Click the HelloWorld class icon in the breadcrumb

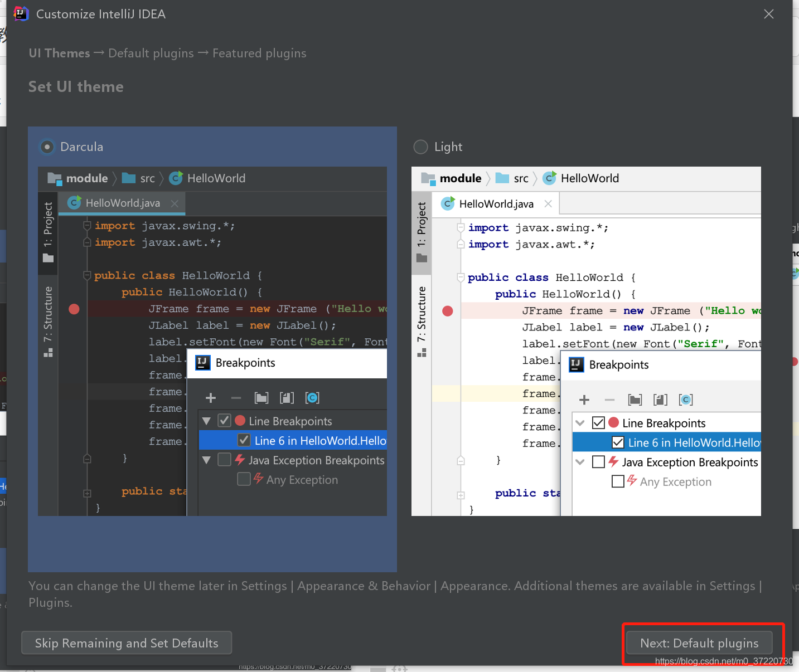[176, 178]
